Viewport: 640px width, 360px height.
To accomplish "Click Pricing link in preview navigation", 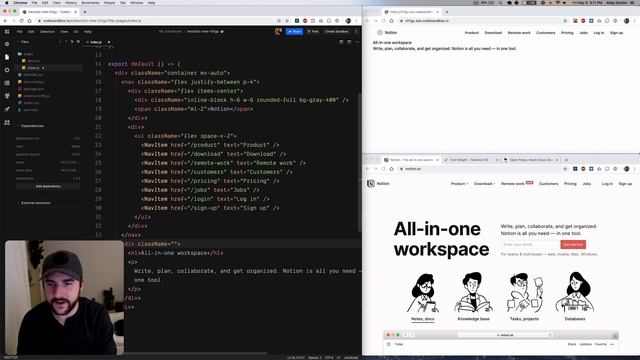I will point(567,33).
